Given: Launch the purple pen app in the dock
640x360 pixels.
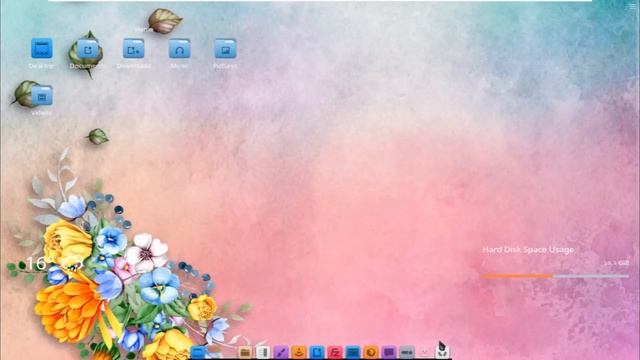Looking at the screenshot, I should (281, 352).
